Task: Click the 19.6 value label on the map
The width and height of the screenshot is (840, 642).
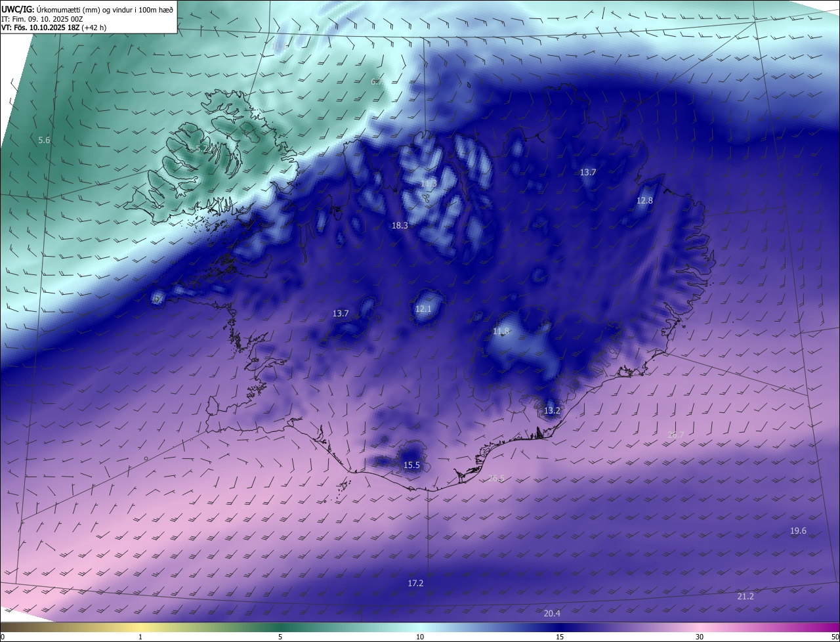Action: click(798, 531)
